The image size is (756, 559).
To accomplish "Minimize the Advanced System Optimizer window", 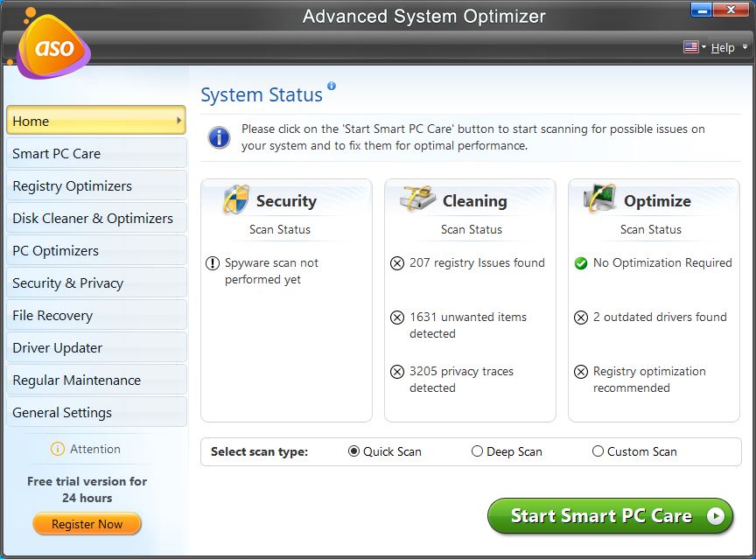I will (702, 9).
